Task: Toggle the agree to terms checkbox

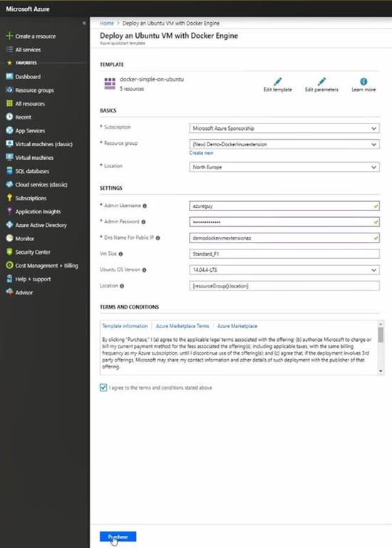Action: pyautogui.click(x=103, y=387)
